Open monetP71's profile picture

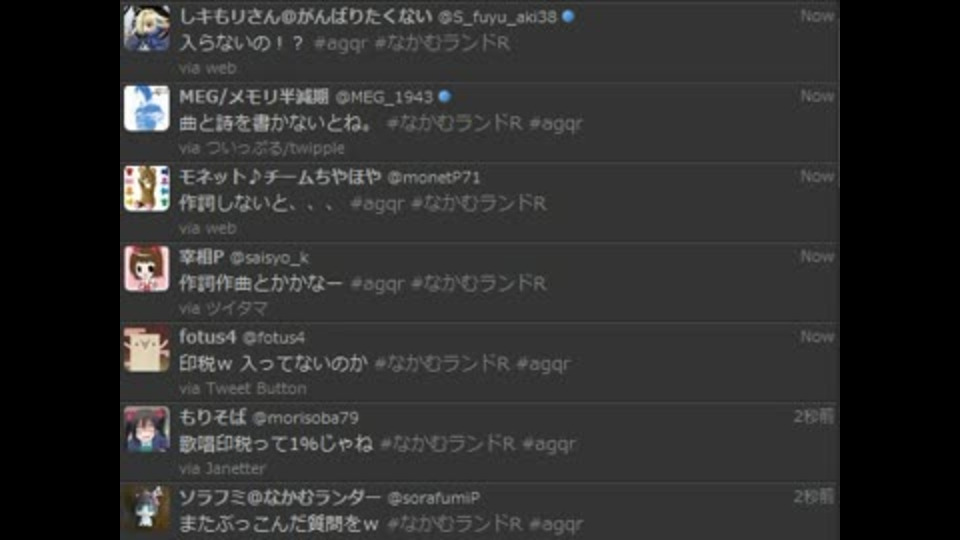(147, 189)
